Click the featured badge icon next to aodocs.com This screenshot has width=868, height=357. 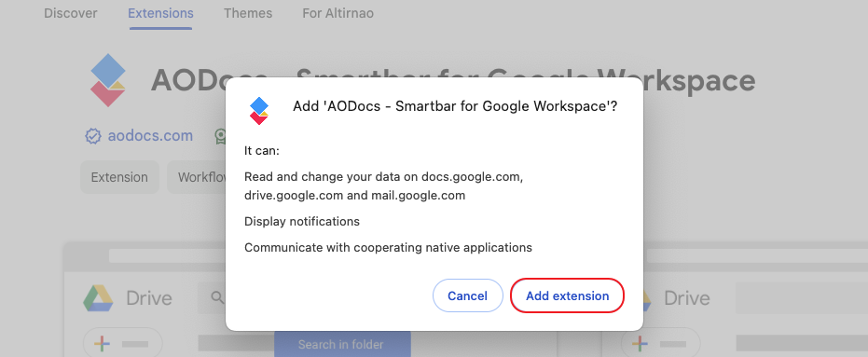tap(221, 136)
